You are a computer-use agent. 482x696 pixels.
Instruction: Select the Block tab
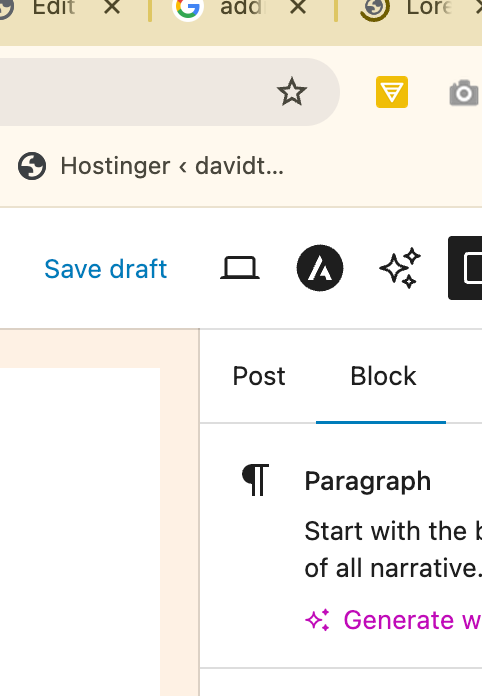tap(383, 376)
